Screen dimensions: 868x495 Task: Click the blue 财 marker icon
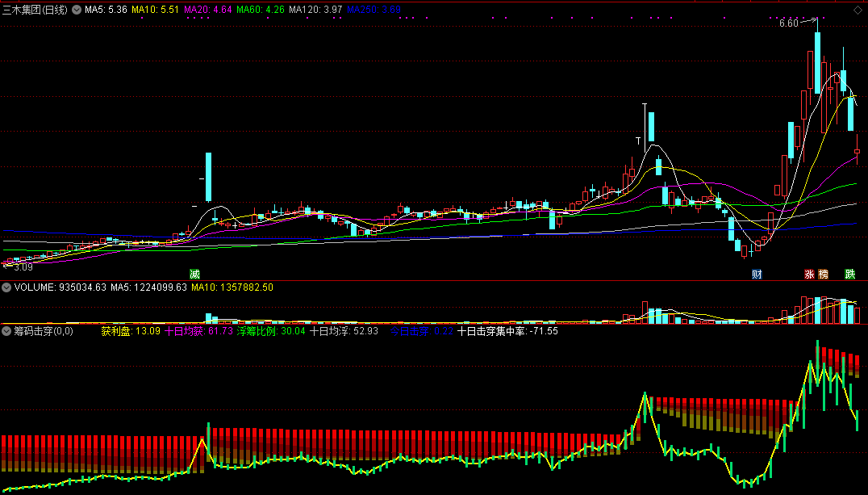757,274
